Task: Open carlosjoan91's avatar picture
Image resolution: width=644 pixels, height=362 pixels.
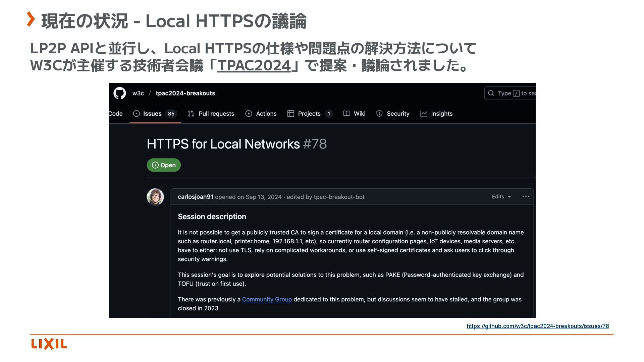Action: pyautogui.click(x=155, y=197)
